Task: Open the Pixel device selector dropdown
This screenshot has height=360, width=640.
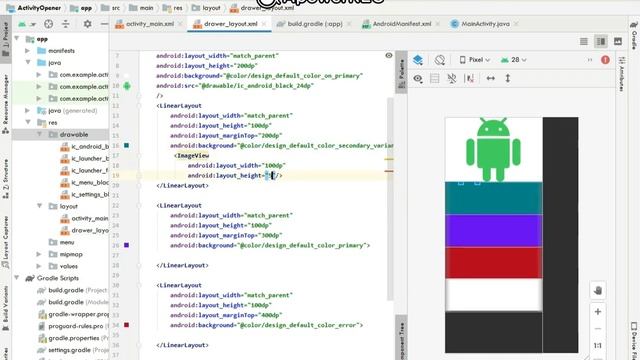Action: (x=474, y=60)
